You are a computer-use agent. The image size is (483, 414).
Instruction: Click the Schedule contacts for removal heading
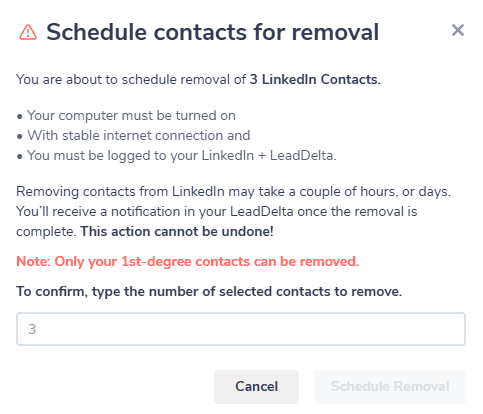pos(213,32)
